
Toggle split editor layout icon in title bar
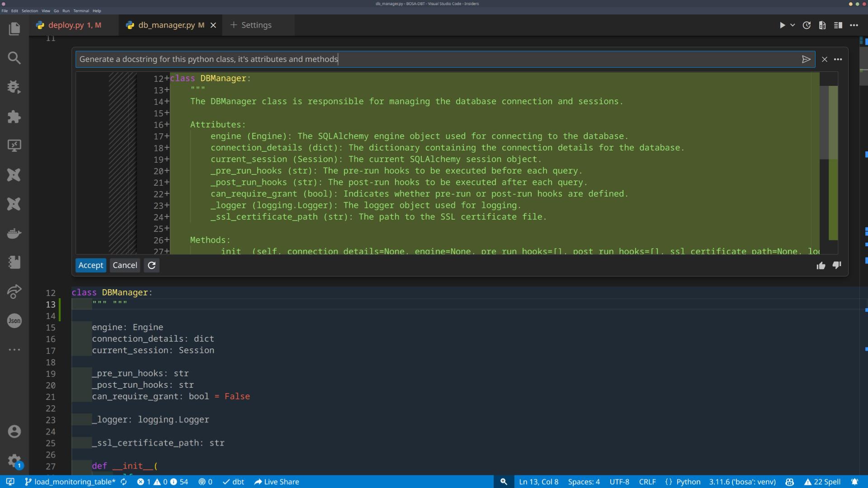(x=838, y=25)
